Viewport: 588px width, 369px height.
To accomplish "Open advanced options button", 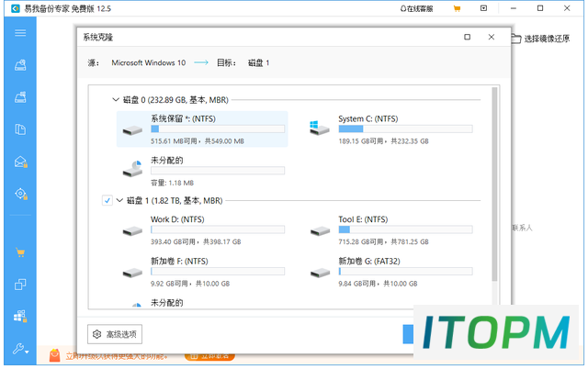I will tap(115, 334).
